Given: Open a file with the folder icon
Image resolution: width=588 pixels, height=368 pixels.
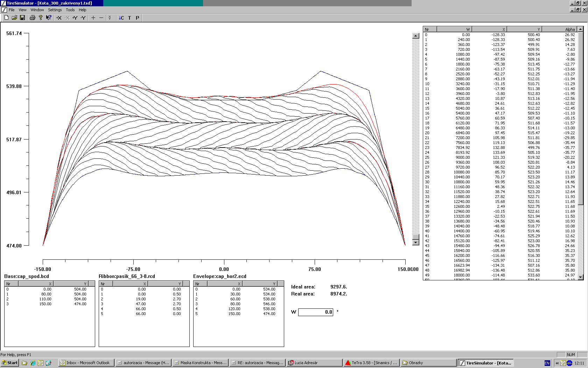Looking at the screenshot, I should point(14,18).
